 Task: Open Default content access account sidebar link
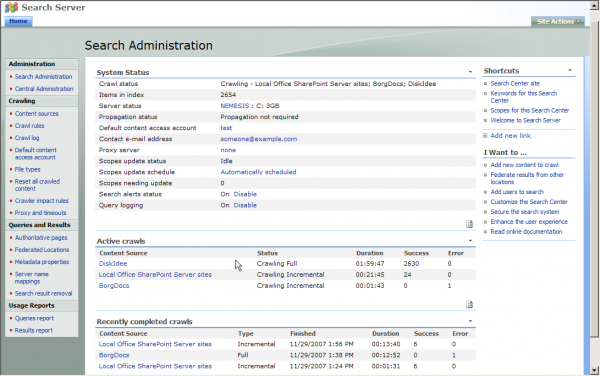[36, 154]
